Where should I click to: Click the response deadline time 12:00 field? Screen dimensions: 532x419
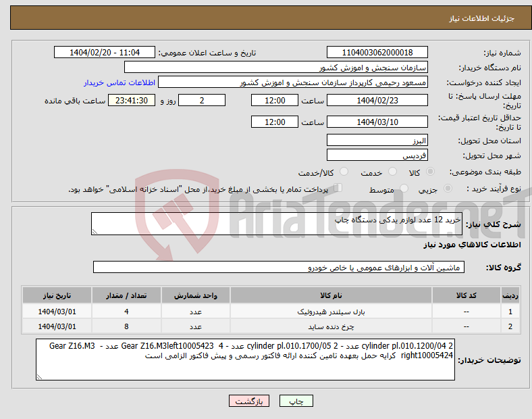coord(275,100)
